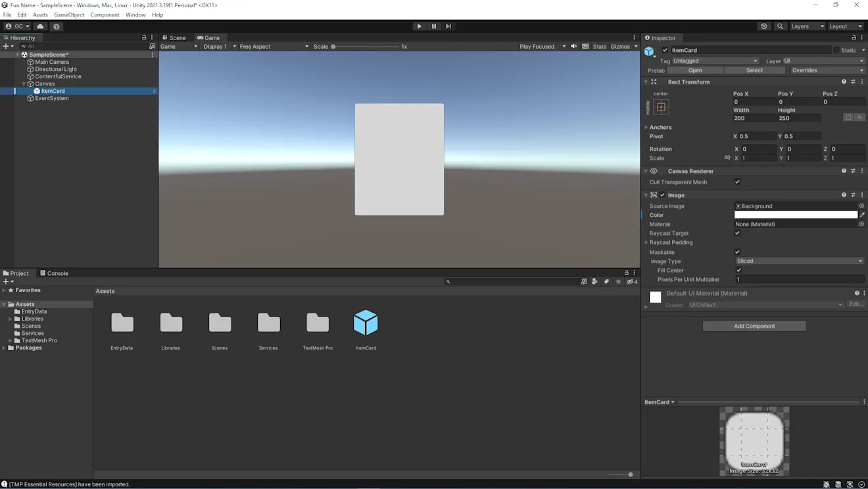Toggle the Image component enabled checkbox

[662, 195]
